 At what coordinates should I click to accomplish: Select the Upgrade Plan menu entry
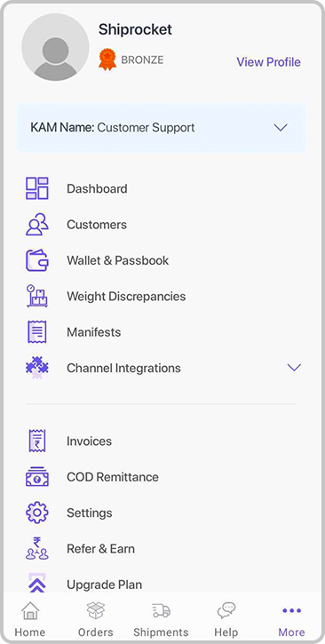[x=104, y=584]
